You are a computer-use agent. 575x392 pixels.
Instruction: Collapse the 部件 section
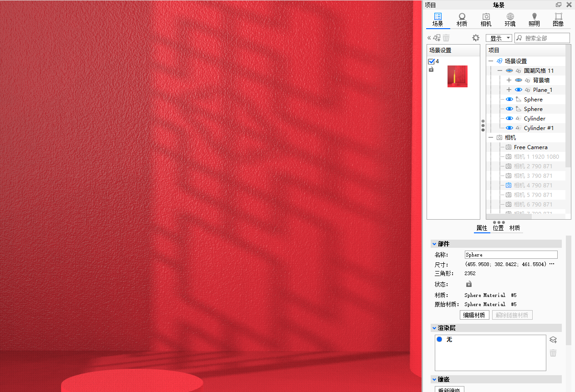[x=434, y=244]
